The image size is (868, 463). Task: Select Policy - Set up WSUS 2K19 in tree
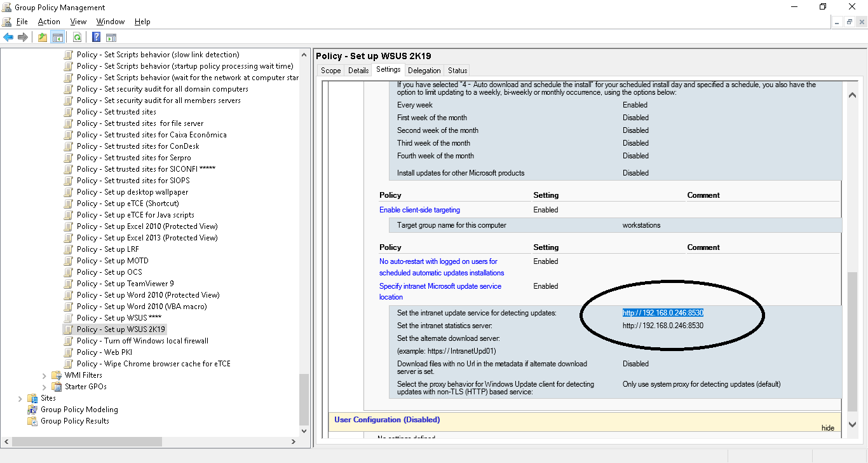121,329
